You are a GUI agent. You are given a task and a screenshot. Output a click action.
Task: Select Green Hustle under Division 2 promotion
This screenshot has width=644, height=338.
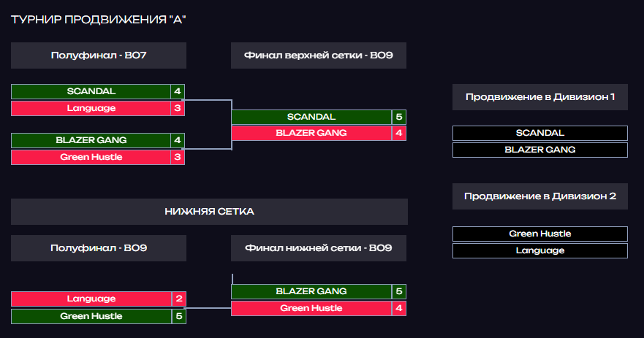pyautogui.click(x=540, y=234)
